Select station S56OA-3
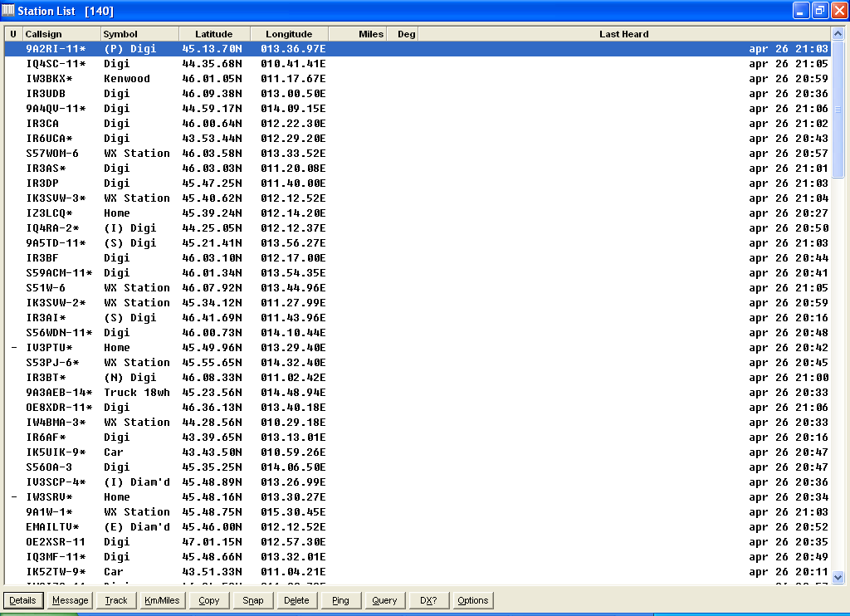The width and height of the screenshot is (850, 616). 418,467
